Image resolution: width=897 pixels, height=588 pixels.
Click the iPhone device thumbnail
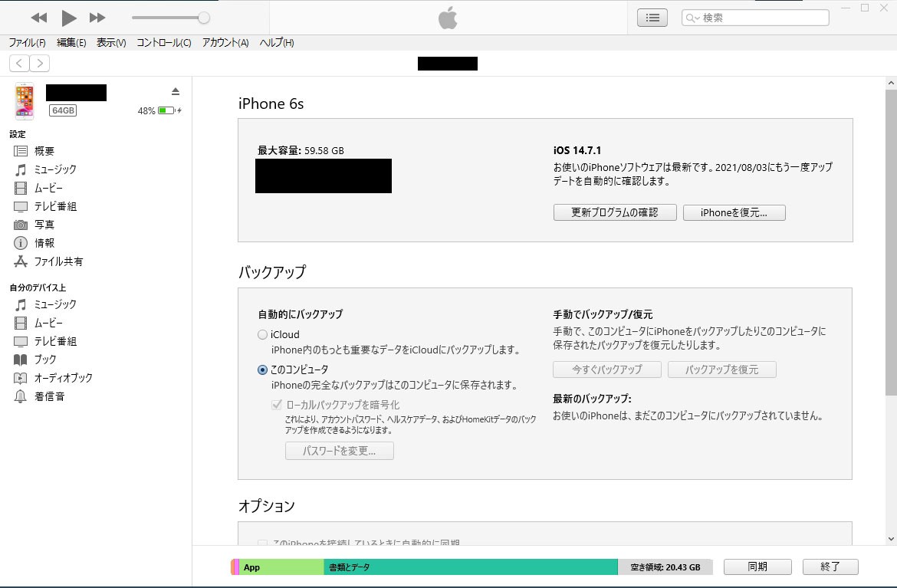tap(25, 101)
